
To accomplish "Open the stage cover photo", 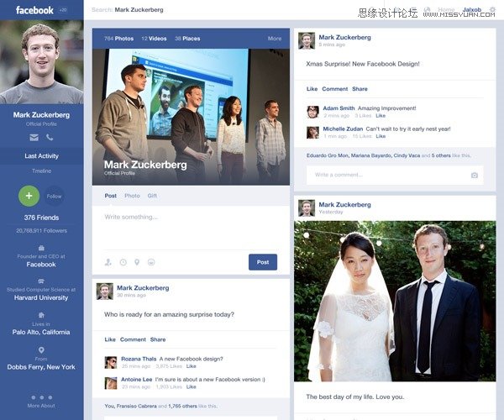I will click(191, 117).
